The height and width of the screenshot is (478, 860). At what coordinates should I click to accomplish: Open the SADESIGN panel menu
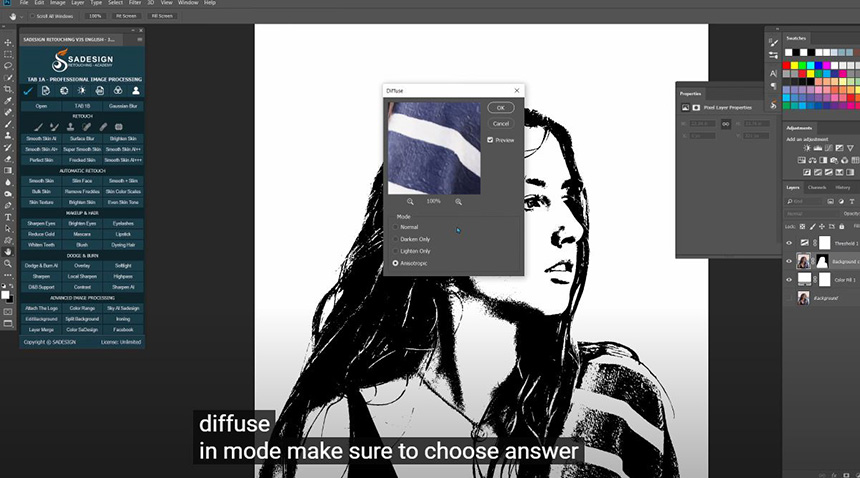140,39
